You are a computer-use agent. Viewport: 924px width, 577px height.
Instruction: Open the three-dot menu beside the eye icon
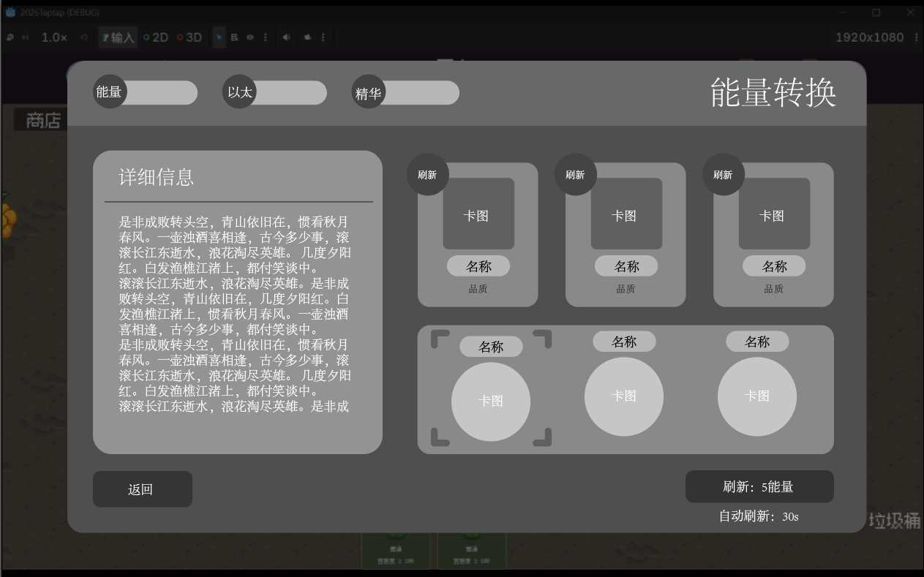[266, 37]
